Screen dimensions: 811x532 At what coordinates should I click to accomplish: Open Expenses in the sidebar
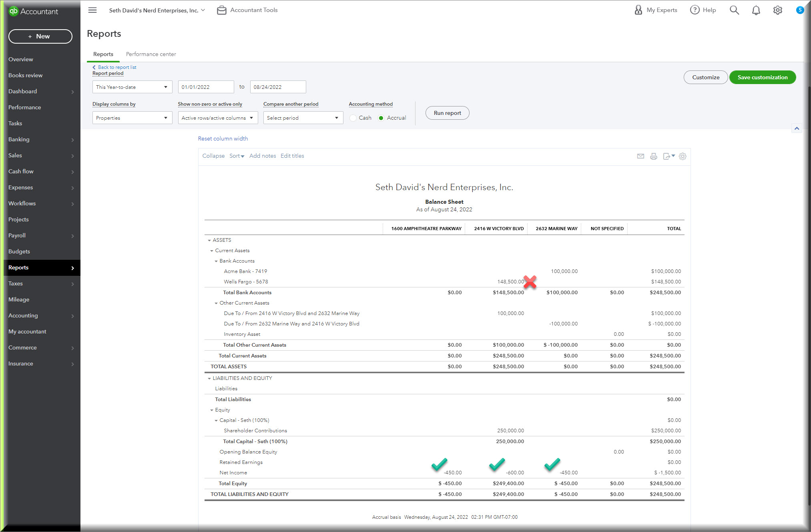[x=20, y=187]
